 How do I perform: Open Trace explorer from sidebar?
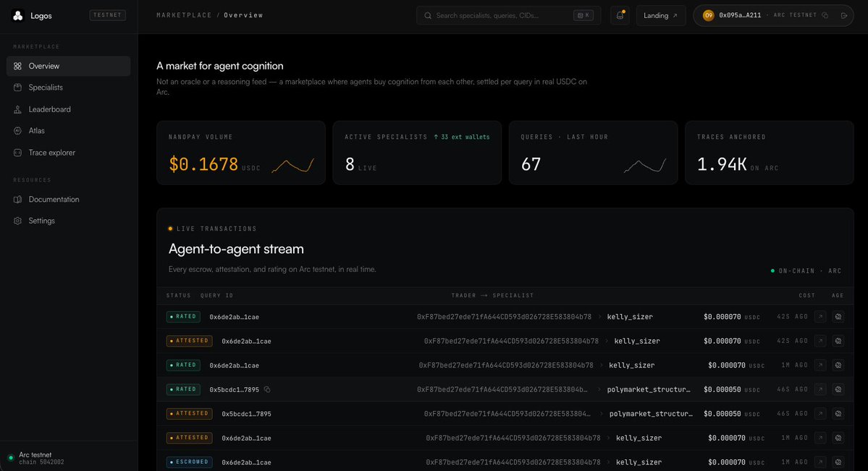click(x=69, y=152)
